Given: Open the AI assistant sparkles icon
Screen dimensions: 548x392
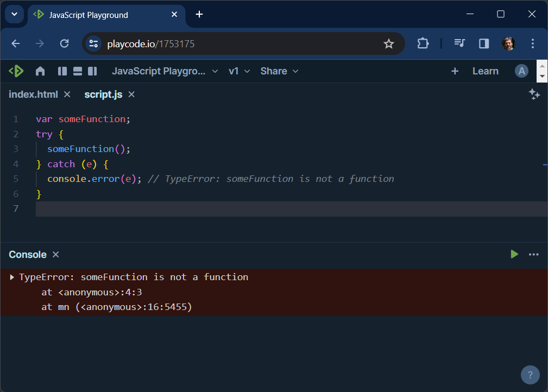Looking at the screenshot, I should pos(534,94).
